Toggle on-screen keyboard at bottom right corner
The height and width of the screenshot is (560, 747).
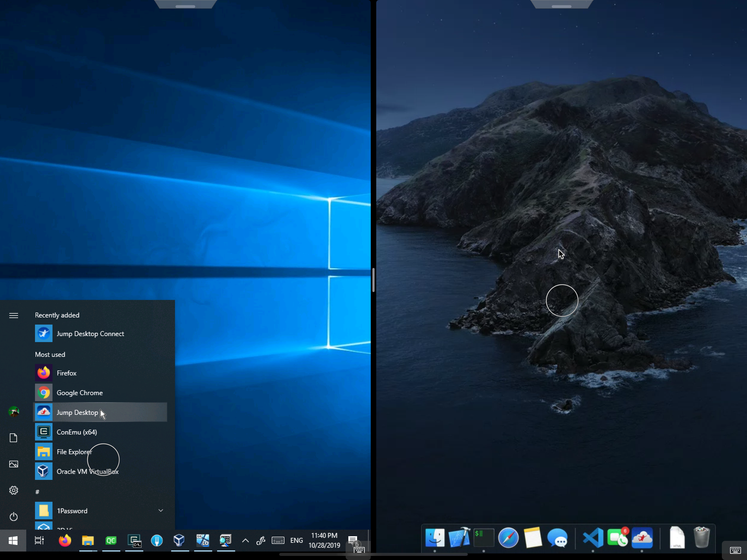pos(735,550)
